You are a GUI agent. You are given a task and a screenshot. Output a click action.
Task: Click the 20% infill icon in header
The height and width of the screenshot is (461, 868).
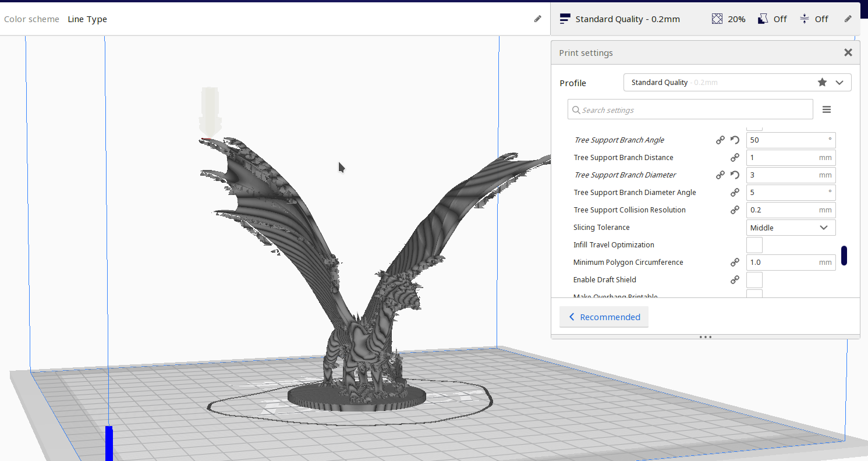[717, 19]
